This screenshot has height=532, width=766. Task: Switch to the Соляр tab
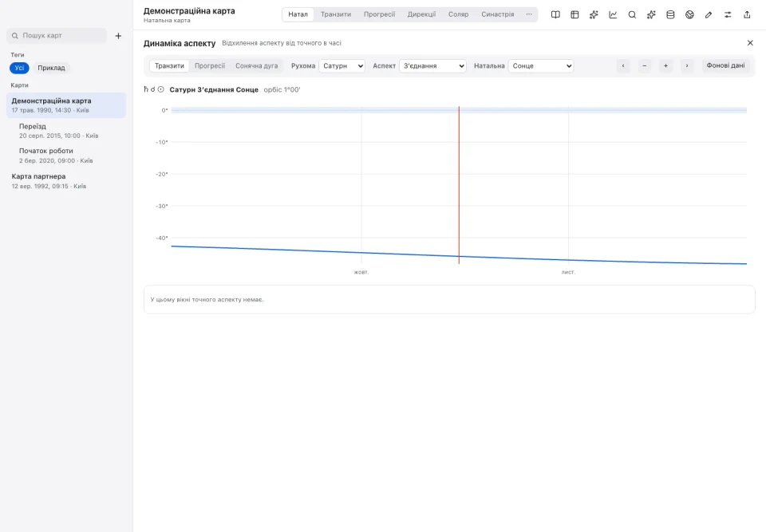click(458, 14)
